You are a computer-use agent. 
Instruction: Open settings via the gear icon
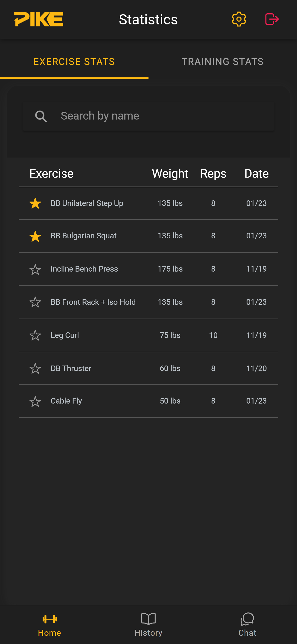click(239, 19)
